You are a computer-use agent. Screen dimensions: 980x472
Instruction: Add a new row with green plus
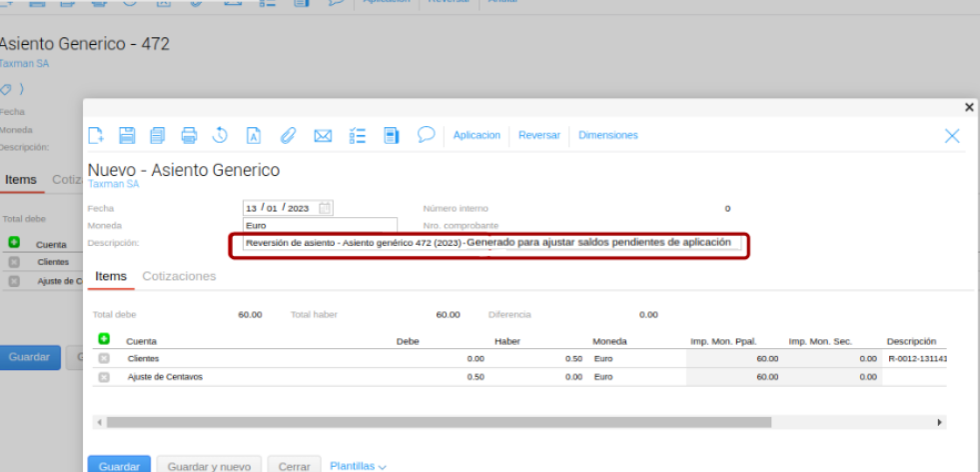coord(104,340)
